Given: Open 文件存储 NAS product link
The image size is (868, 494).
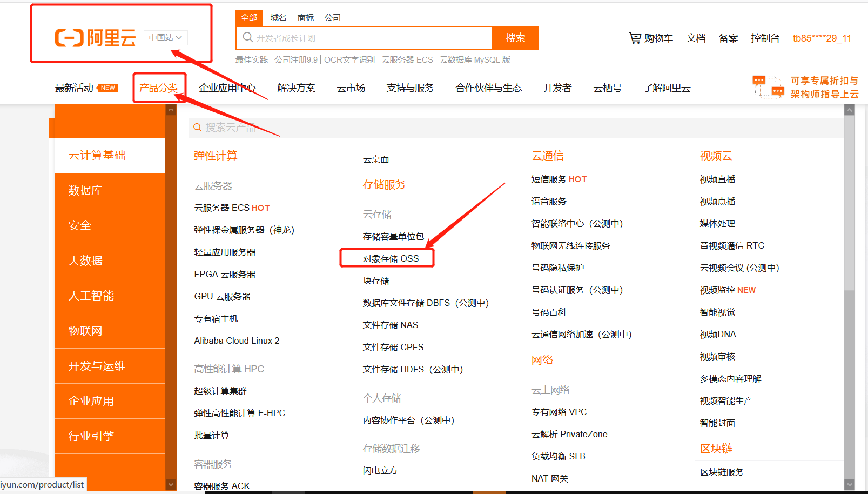Looking at the screenshot, I should [391, 325].
